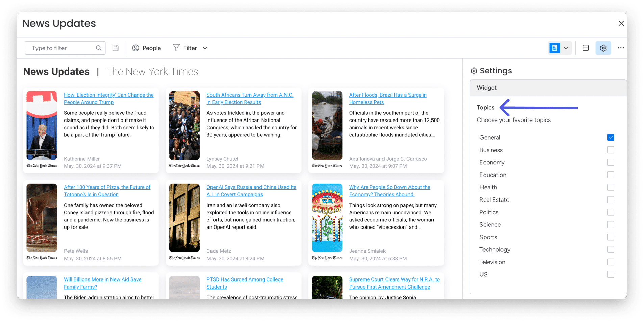Click the 'May. 30, 2024 at 8:24 PM' timestamp
Screen dimensions: 644x321
(236, 259)
